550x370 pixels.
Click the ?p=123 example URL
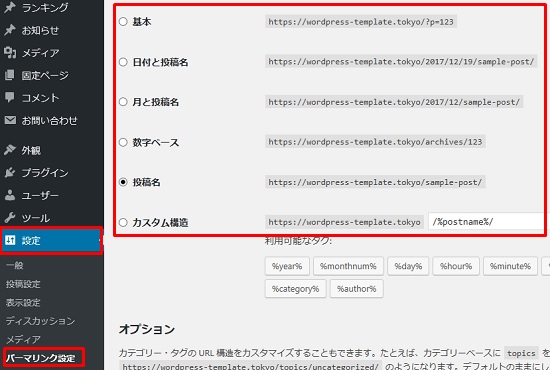[x=361, y=22]
